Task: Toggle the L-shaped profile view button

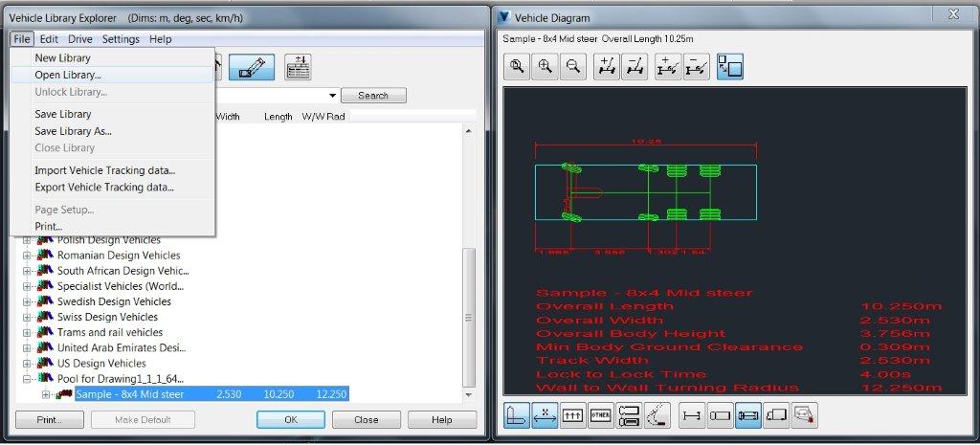Action: click(517, 415)
